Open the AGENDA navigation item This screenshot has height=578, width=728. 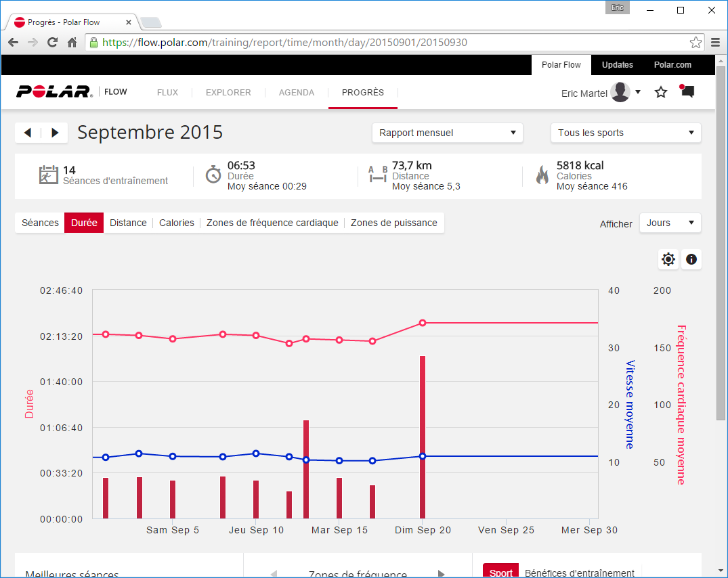(297, 93)
